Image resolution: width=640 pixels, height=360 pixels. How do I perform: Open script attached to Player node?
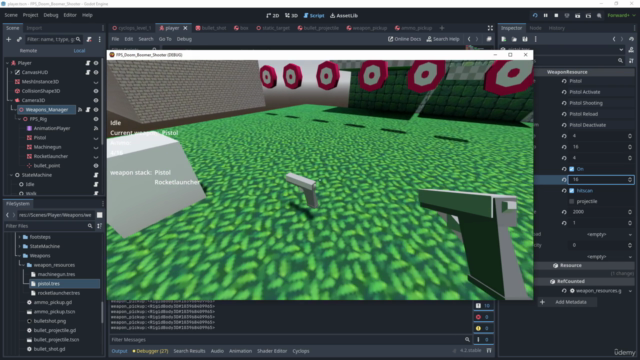click(x=88, y=63)
